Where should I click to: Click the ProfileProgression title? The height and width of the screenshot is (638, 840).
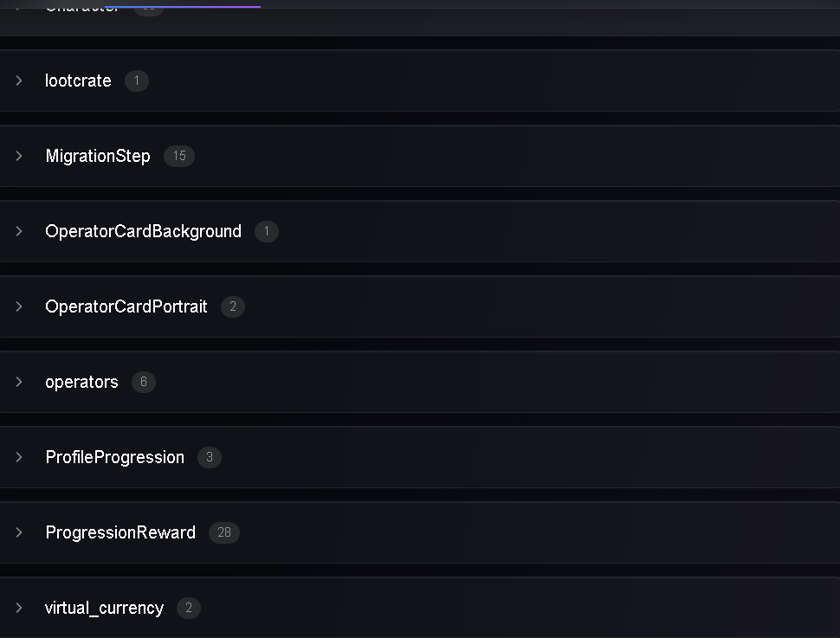coord(115,457)
